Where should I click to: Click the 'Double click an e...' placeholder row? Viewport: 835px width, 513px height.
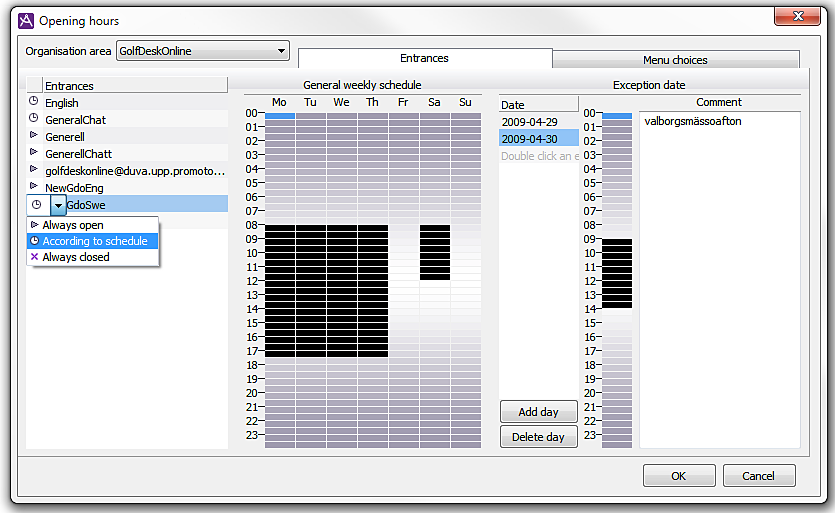tap(538, 156)
